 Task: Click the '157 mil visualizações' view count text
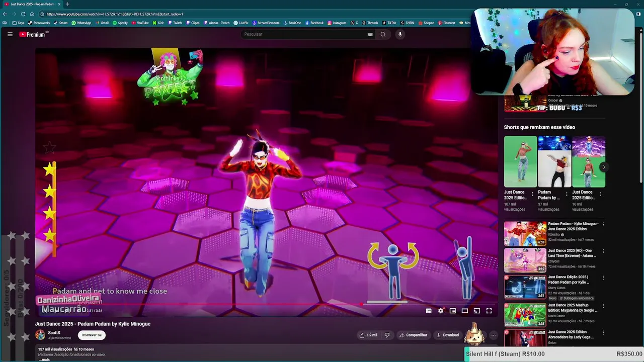[55, 349]
